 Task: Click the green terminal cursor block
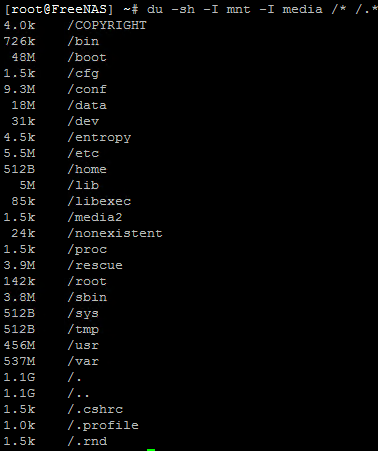coord(151,450)
